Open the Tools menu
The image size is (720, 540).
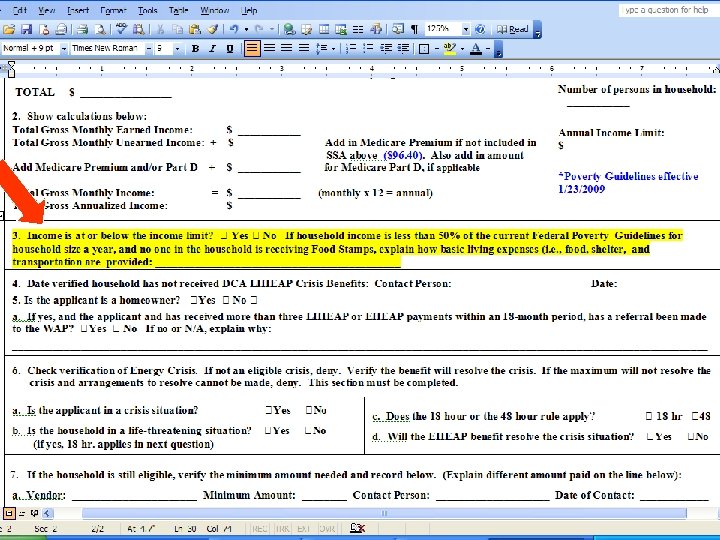[147, 10]
